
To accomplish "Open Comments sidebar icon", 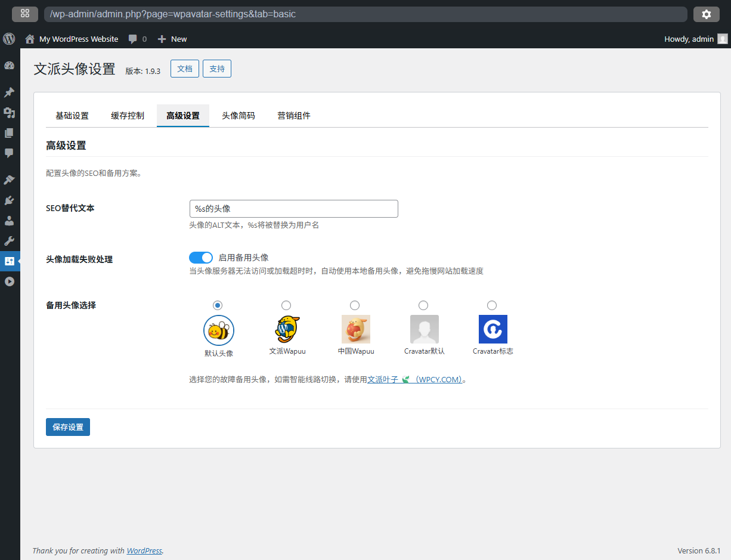I will 9,153.
